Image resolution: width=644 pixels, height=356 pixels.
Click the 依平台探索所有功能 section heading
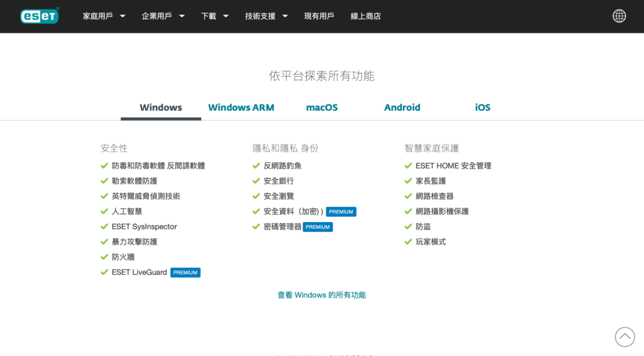pos(321,76)
